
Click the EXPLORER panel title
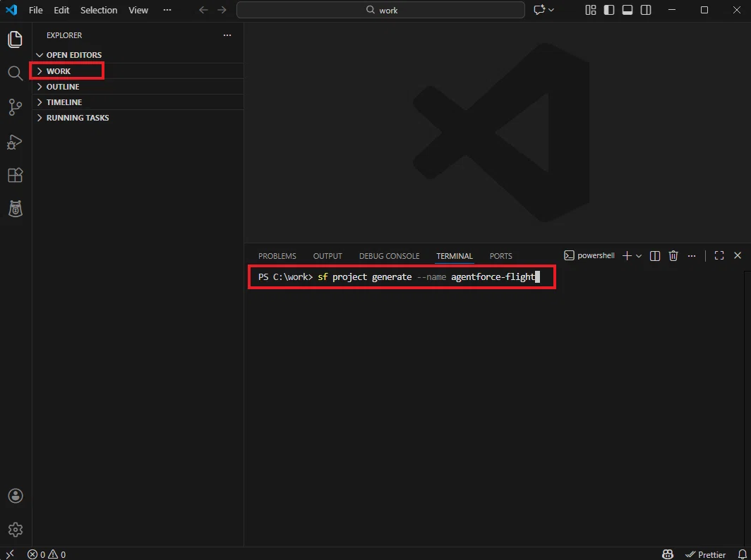(x=64, y=35)
